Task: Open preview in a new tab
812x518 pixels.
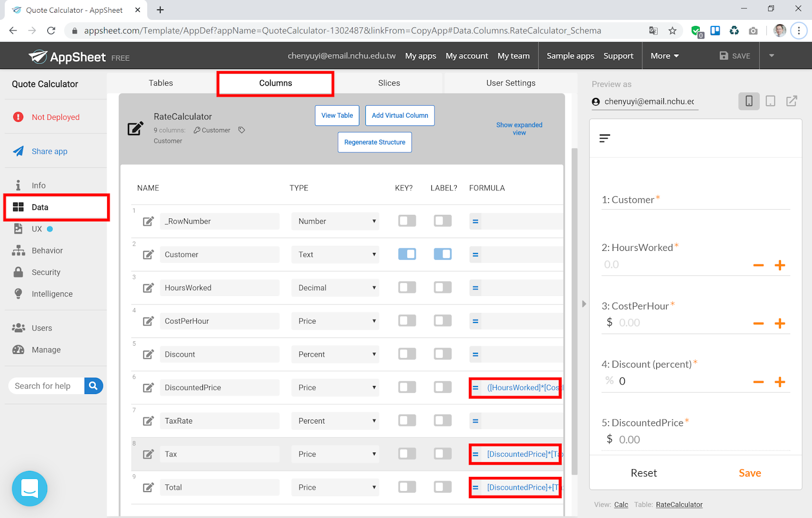Action: [792, 101]
